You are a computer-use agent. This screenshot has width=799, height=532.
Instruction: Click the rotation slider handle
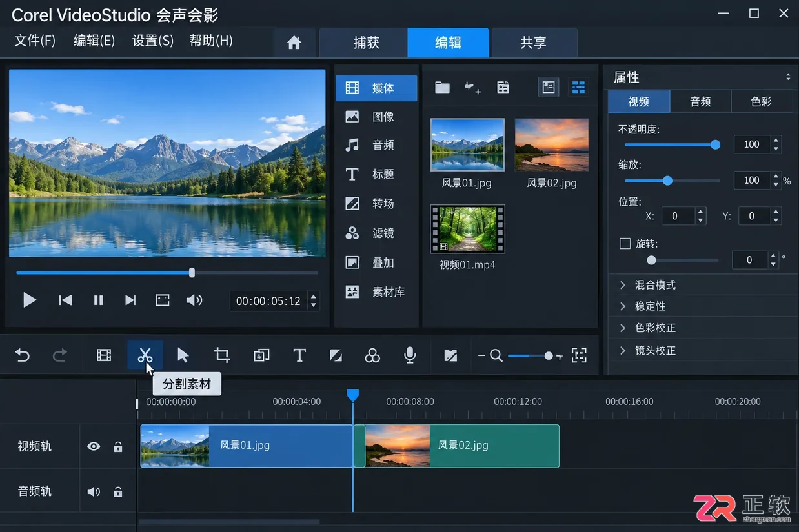coord(651,261)
